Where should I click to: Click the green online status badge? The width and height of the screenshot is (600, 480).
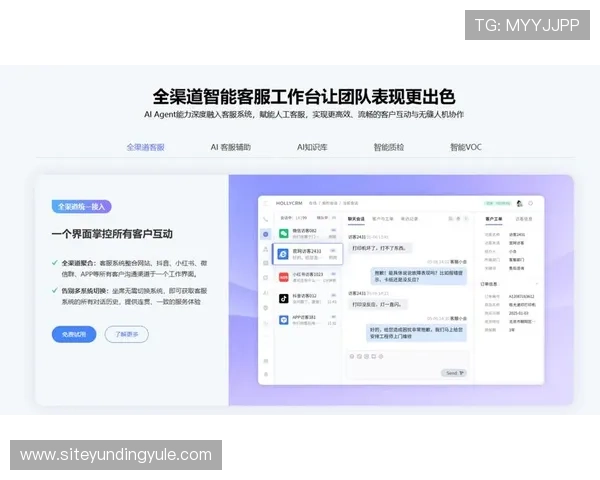pos(497,203)
